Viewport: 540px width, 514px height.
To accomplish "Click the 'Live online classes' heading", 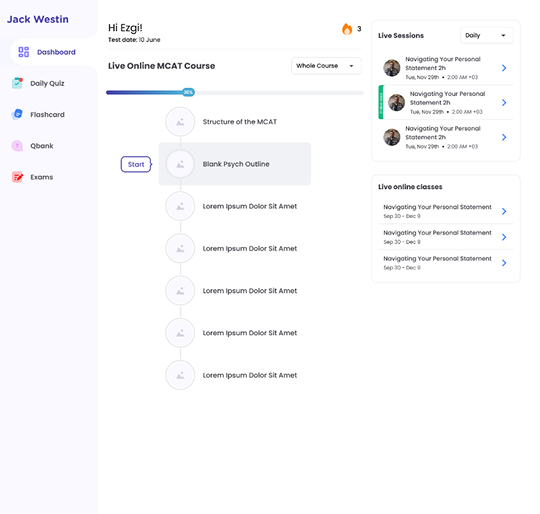I will (x=410, y=187).
